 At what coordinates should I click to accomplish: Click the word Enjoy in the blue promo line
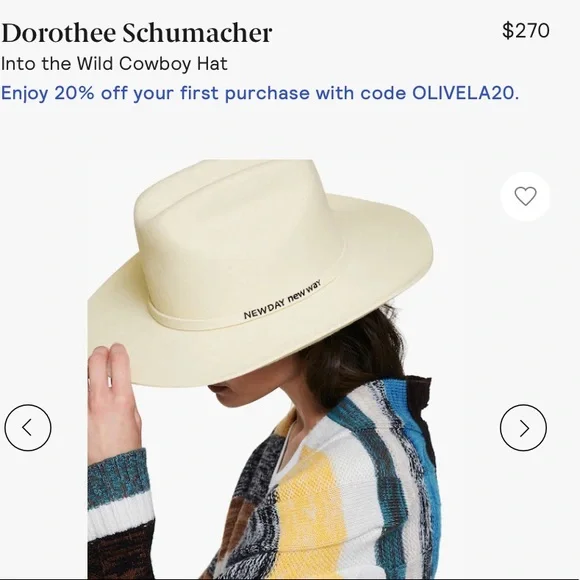point(24,94)
